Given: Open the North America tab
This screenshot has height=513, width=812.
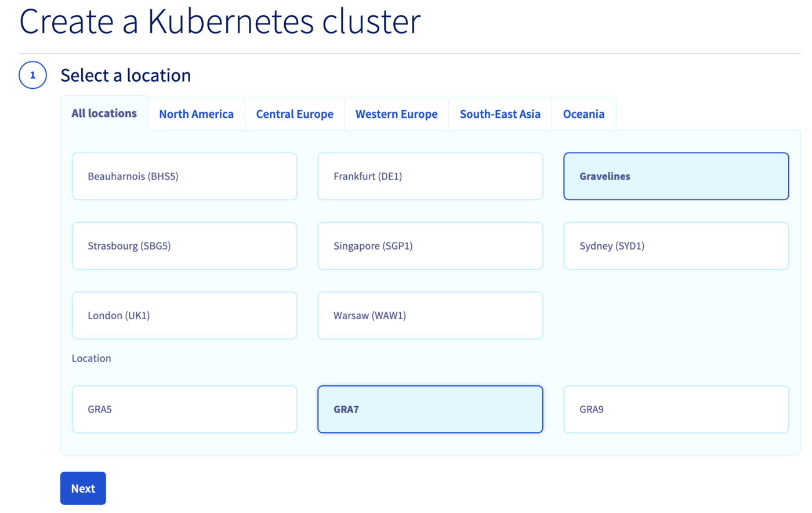Looking at the screenshot, I should tap(196, 114).
